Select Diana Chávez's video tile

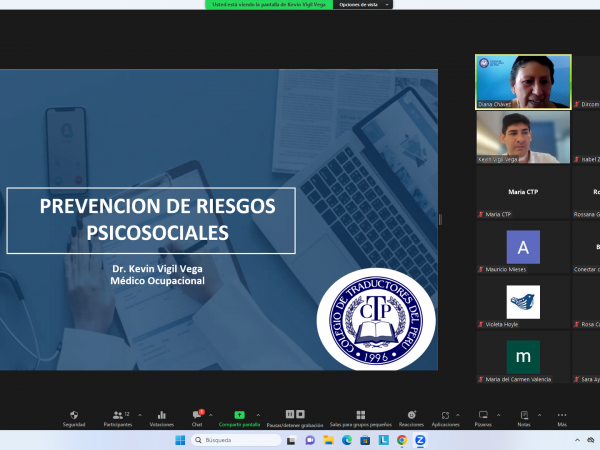[523, 82]
